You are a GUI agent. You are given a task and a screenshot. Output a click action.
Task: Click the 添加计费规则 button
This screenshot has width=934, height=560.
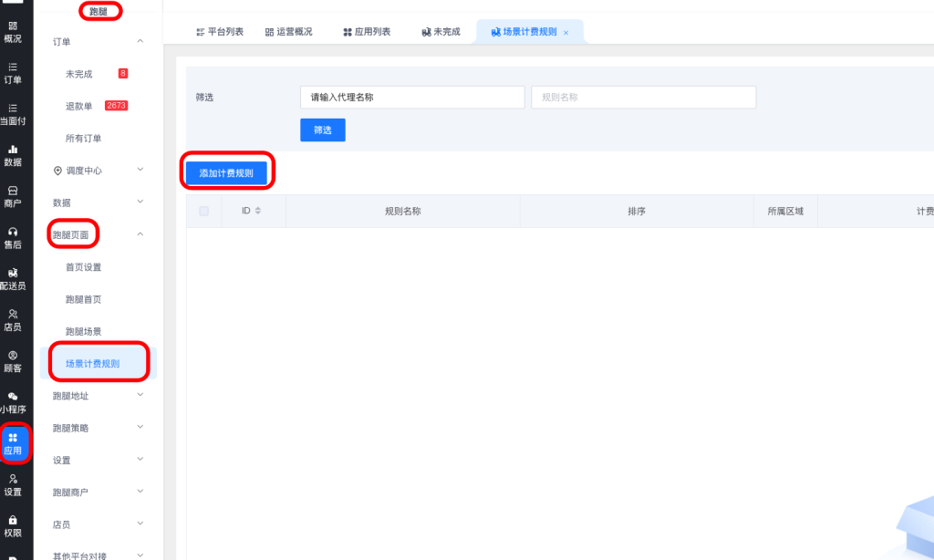pos(226,172)
